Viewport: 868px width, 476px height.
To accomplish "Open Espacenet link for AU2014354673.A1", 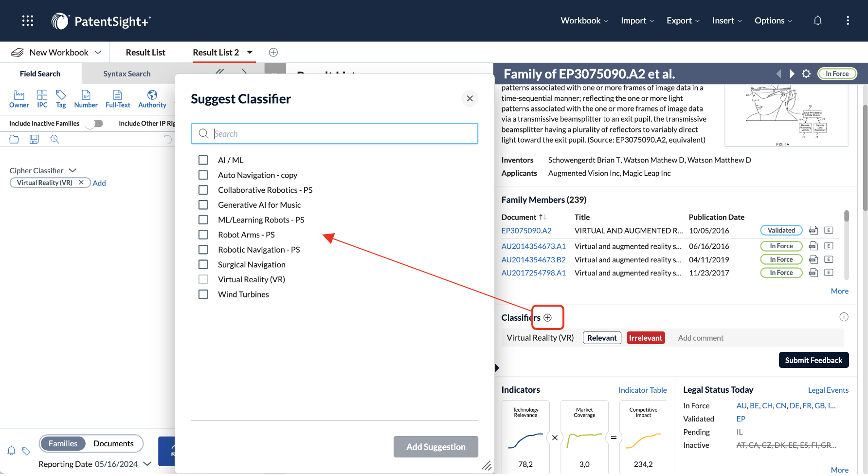I will 829,246.
